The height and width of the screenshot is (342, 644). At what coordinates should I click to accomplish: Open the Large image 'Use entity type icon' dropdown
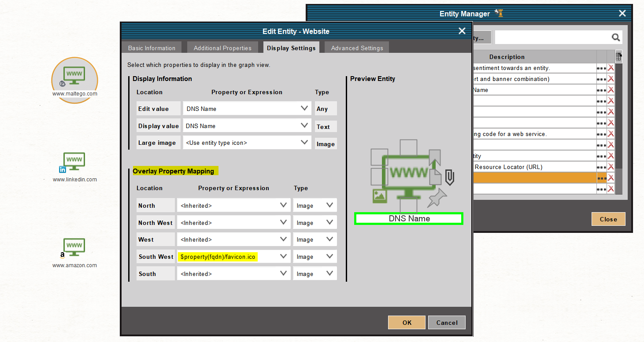[x=247, y=143]
